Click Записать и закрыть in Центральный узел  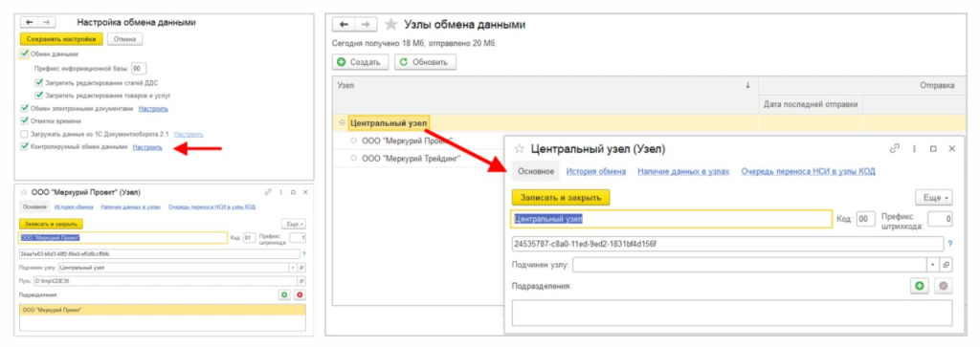coord(561,197)
